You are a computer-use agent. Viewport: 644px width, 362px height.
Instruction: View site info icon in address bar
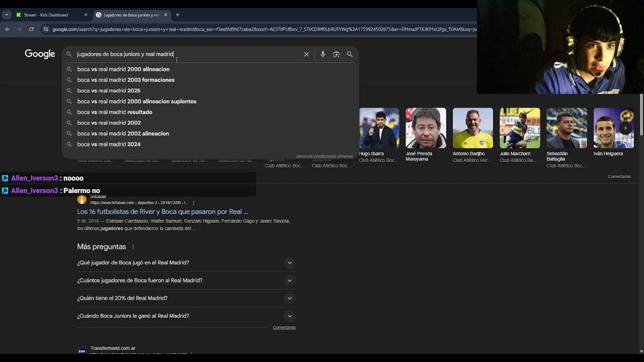[46, 29]
